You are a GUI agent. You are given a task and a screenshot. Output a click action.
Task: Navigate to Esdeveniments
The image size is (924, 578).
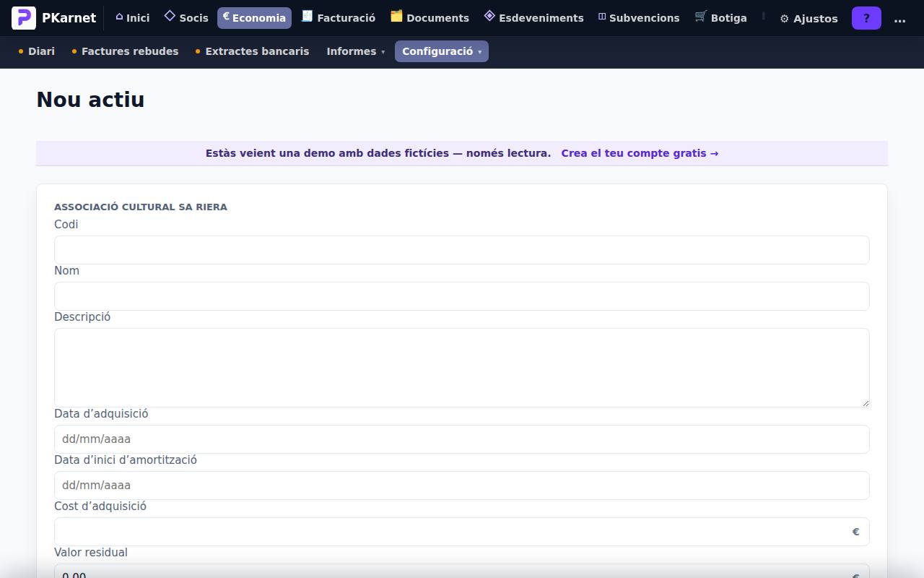click(x=533, y=18)
